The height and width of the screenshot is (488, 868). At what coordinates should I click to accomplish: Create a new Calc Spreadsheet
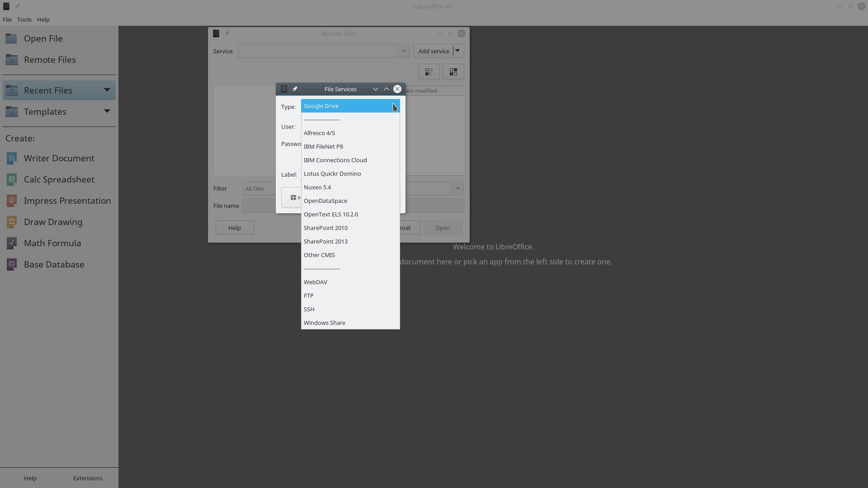59,179
